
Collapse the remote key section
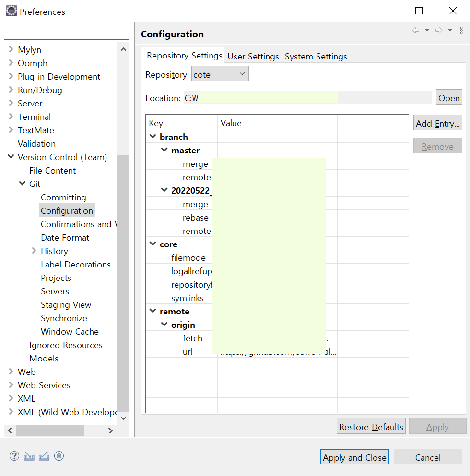click(x=153, y=311)
